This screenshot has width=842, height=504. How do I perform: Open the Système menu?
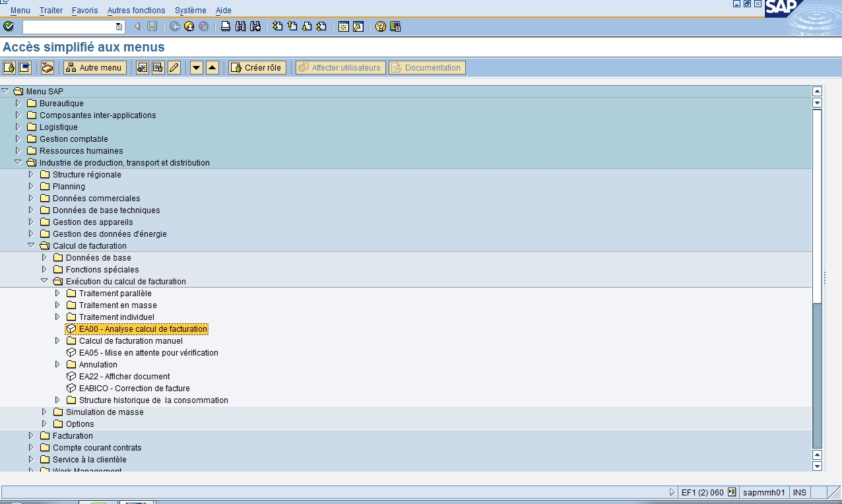(191, 11)
